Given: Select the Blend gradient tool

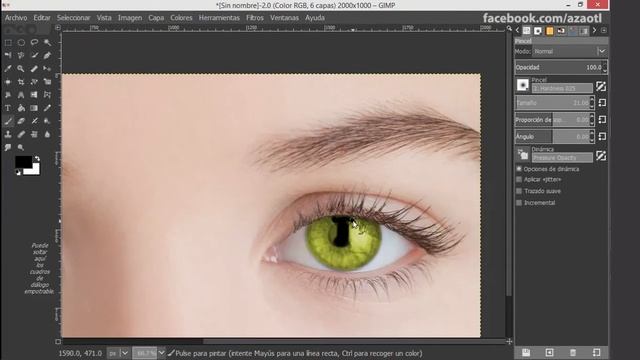Looking at the screenshot, I should [34, 108].
